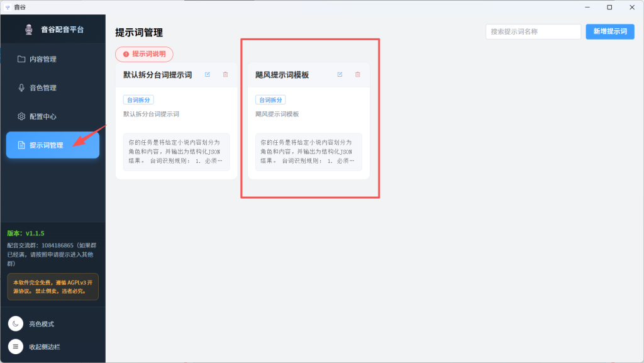Click the AGPLv3 license notice box
Viewport: 644px width, 363px height.
click(x=53, y=287)
